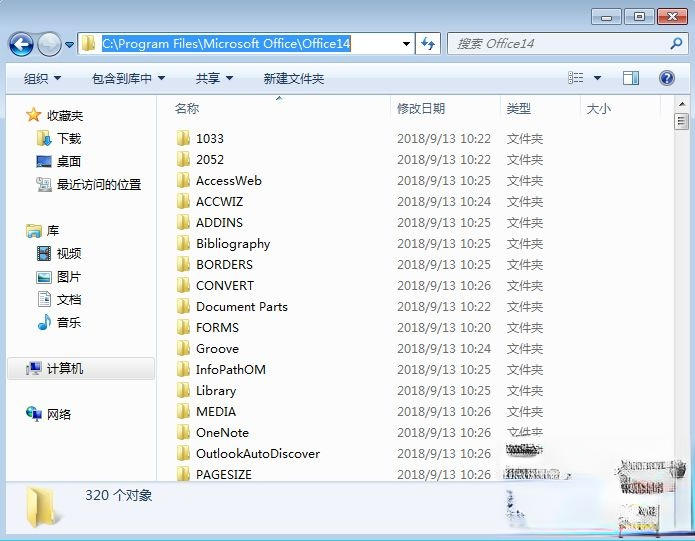
Task: Click the 2052 folder icon
Action: click(x=183, y=159)
